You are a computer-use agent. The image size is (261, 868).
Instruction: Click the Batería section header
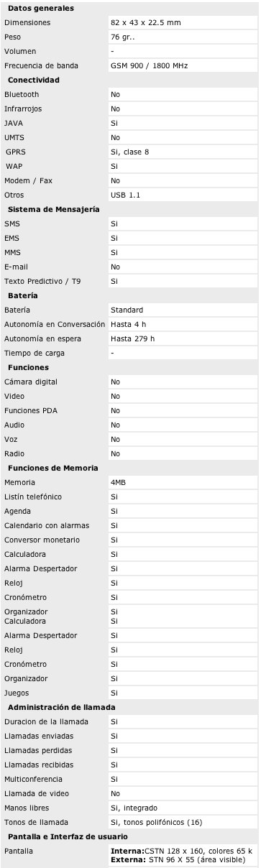pos(23,295)
